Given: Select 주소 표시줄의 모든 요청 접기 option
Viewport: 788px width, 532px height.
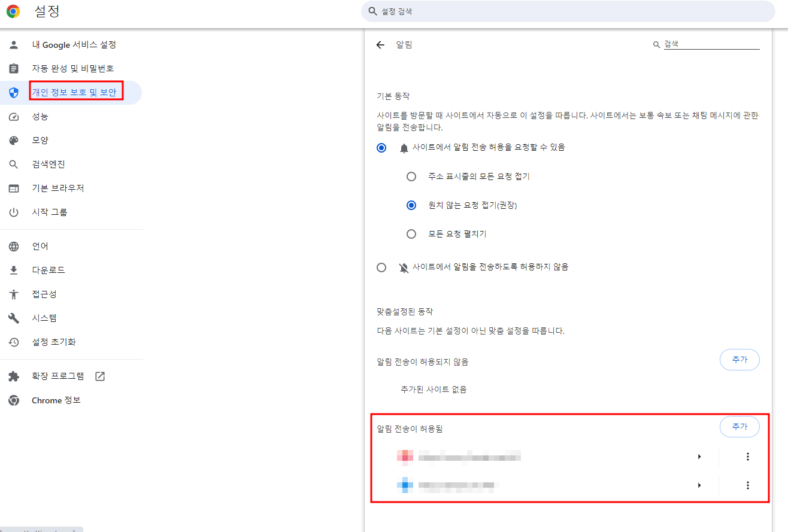Looking at the screenshot, I should pyautogui.click(x=411, y=176).
